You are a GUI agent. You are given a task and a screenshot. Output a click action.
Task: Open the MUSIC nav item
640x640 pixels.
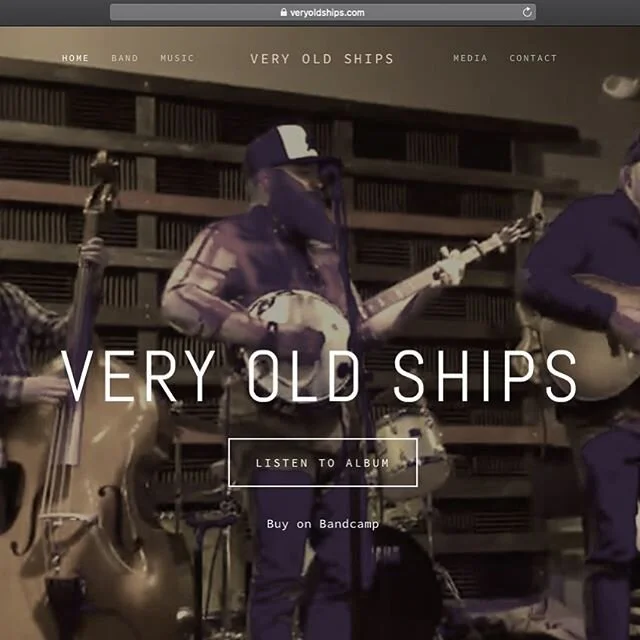pyautogui.click(x=177, y=58)
